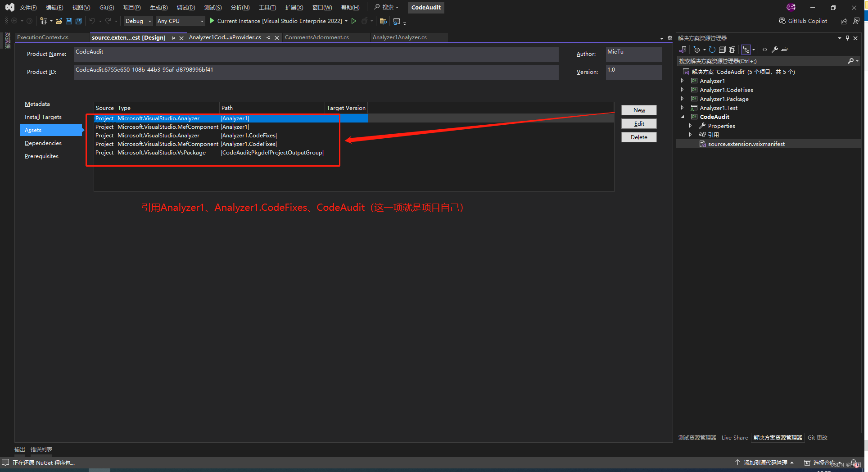Viewport: 868px width, 472px height.
Task: Click the Product Name input field
Action: (x=316, y=54)
